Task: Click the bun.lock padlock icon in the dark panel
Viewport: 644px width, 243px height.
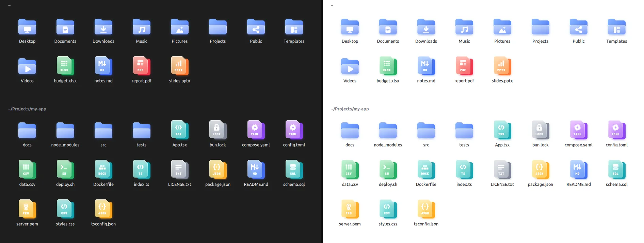Action: point(218,130)
